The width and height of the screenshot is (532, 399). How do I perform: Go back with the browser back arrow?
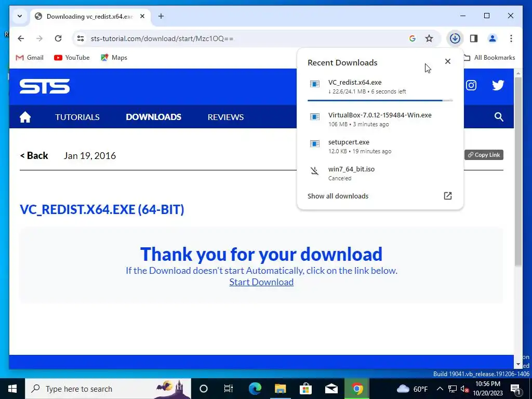pos(21,38)
